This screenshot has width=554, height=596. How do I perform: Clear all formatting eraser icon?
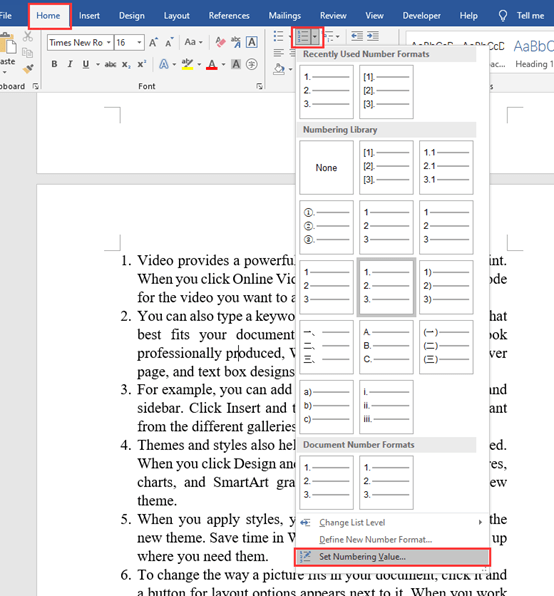pyautogui.click(x=220, y=42)
